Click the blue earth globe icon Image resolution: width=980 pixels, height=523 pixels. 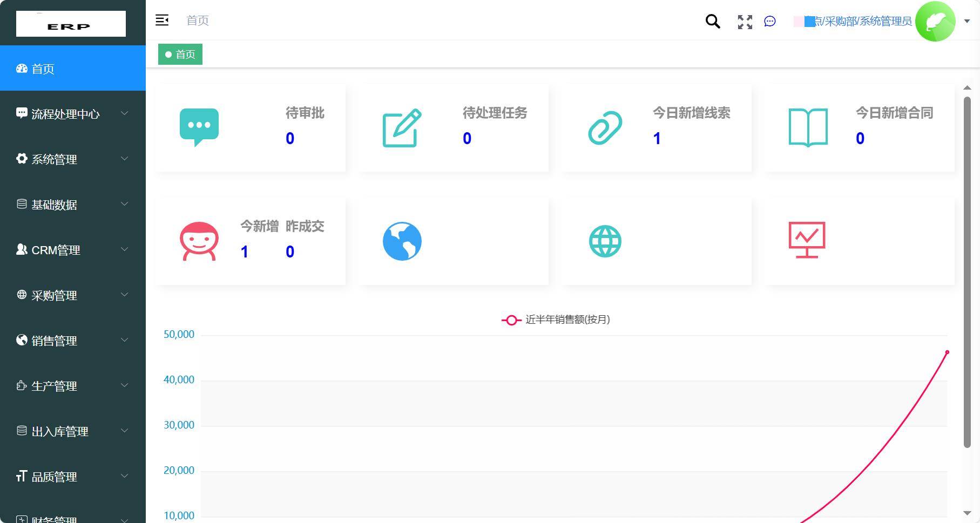coord(402,241)
